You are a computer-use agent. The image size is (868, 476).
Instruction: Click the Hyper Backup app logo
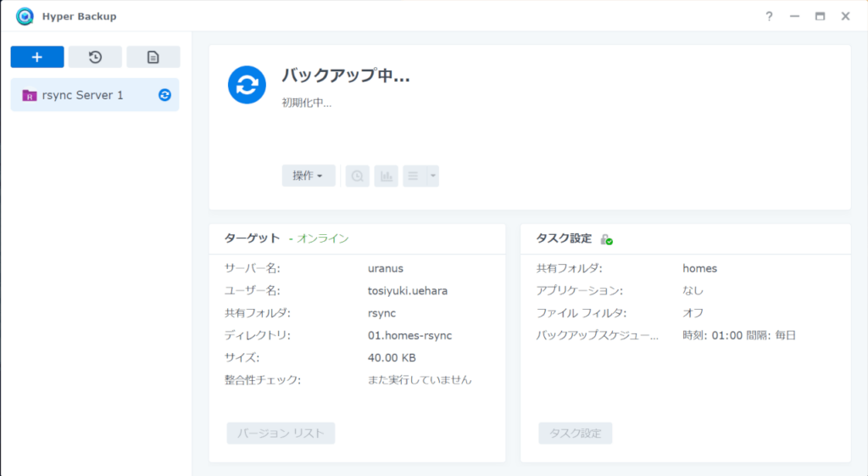[25, 16]
